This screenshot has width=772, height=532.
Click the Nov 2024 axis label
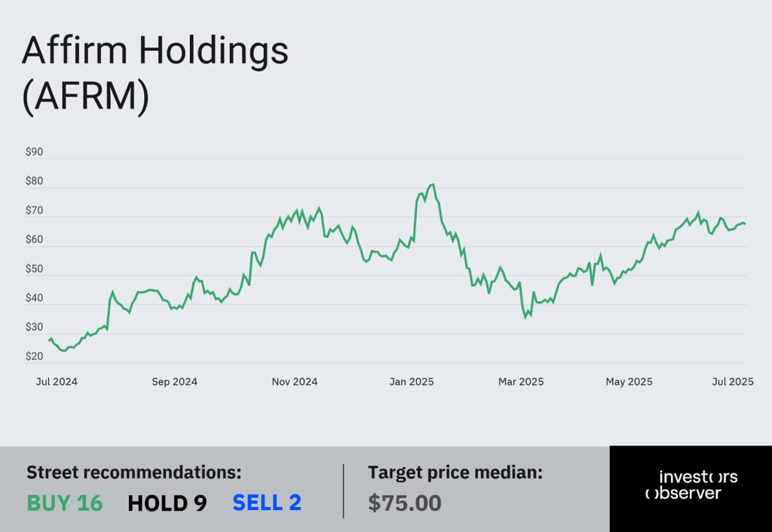(295, 382)
